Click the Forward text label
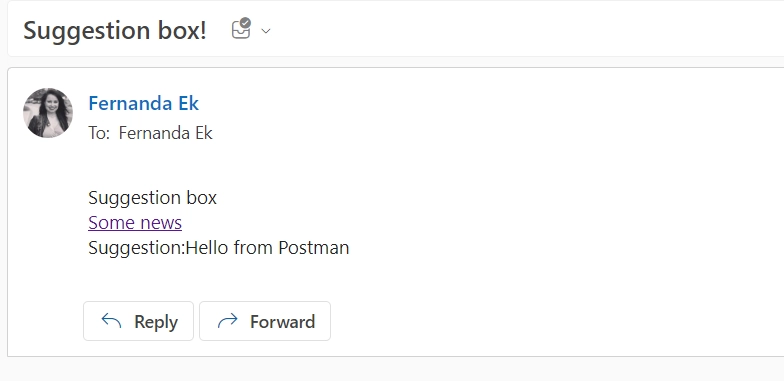This screenshot has height=381, width=784. click(x=282, y=322)
